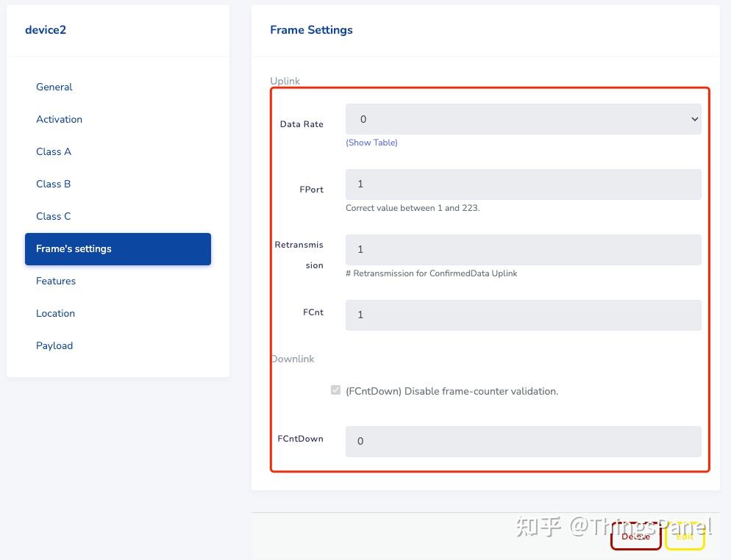Screen dimensions: 731x560
Task: Click the Retransmission input field
Action: 523,249
